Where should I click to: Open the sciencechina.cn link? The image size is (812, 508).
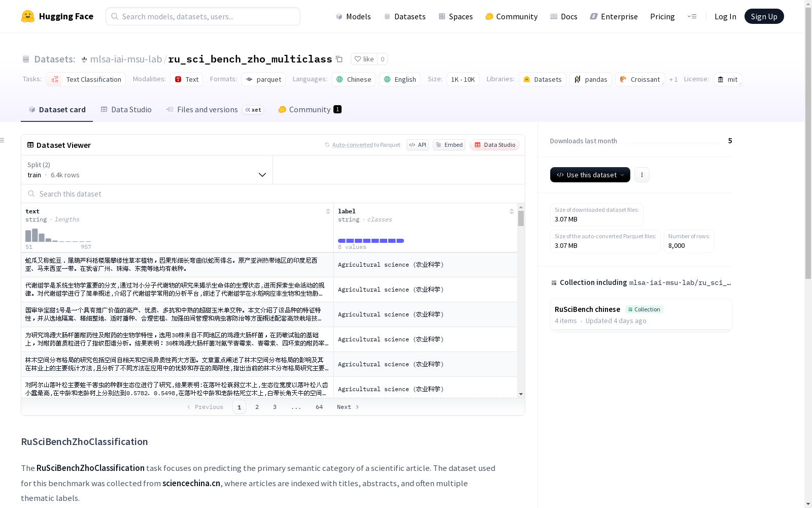(191, 483)
